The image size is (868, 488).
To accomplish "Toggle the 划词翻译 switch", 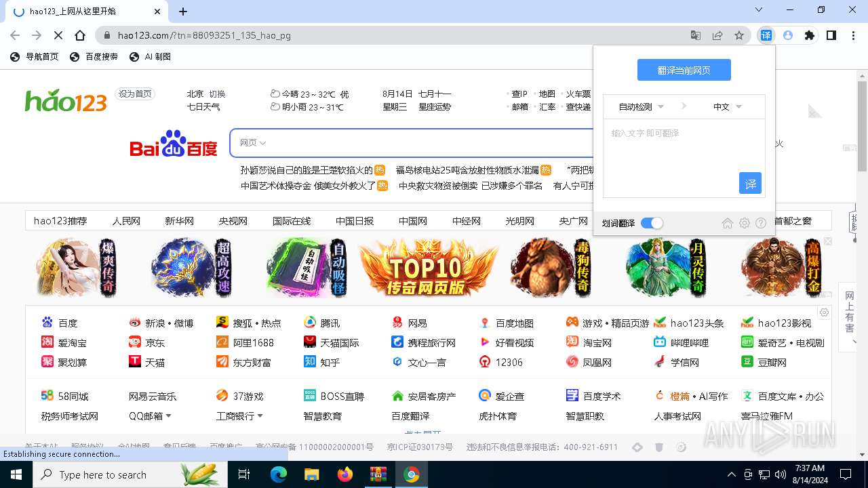I will 652,223.
